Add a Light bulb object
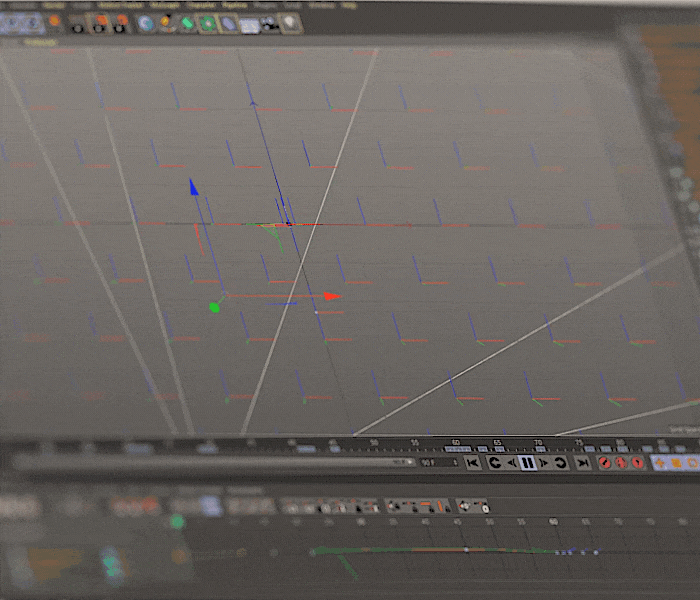The image size is (700, 600). click(290, 24)
